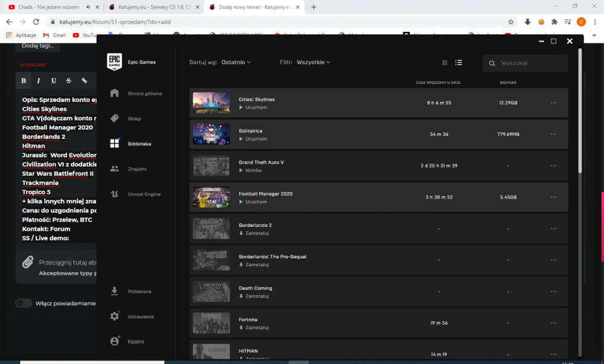The height and width of the screenshot is (364, 604).
Task: Click the Epic launcher vertical scrollbar
Action: point(580,112)
